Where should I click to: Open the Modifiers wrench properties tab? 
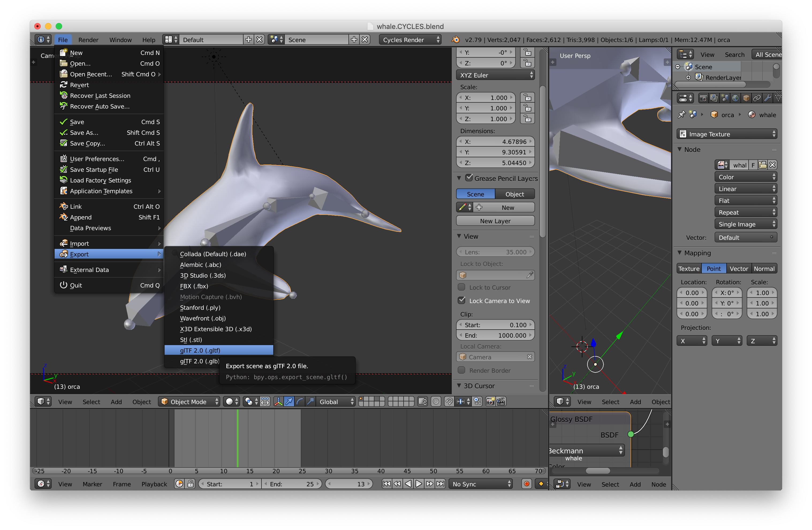pos(767,98)
